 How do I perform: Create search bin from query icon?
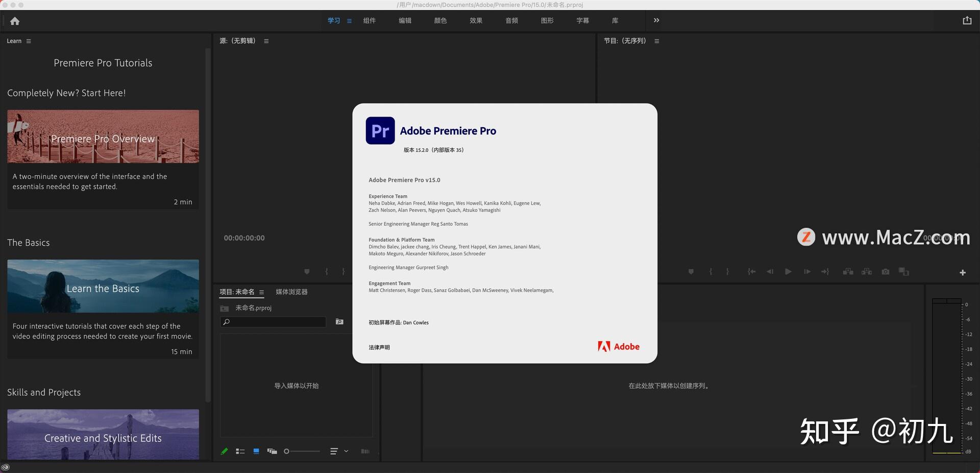(x=339, y=322)
